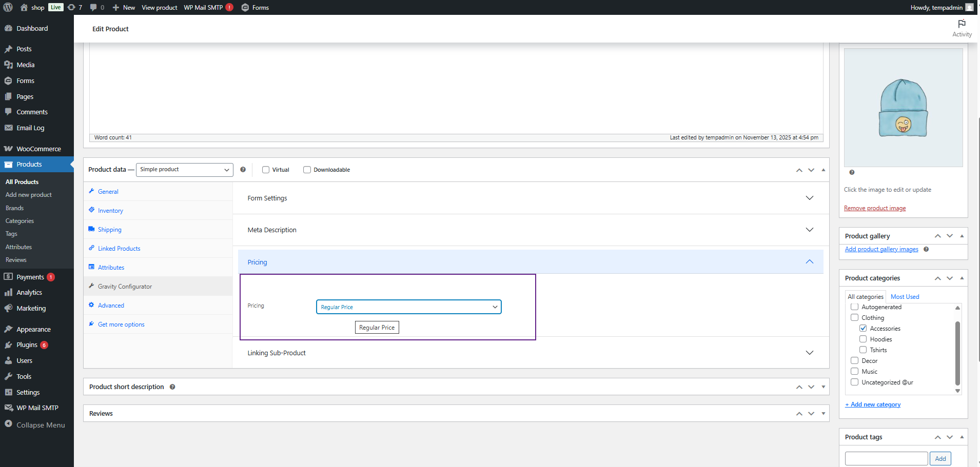
Task: Enable the Virtual checkbox
Action: (266, 170)
